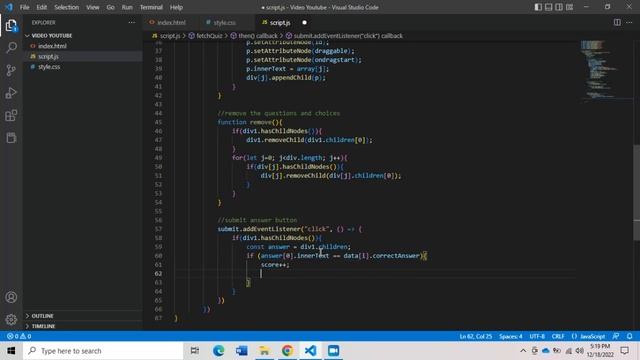Viewport: 640px width, 360px height.
Task: Select the script.js editor tab
Action: pos(280,22)
